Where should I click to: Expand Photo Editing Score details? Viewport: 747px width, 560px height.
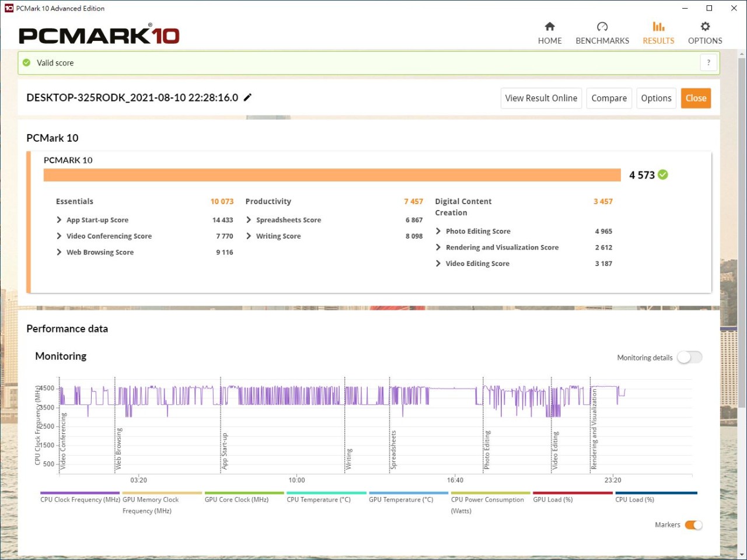tap(438, 231)
